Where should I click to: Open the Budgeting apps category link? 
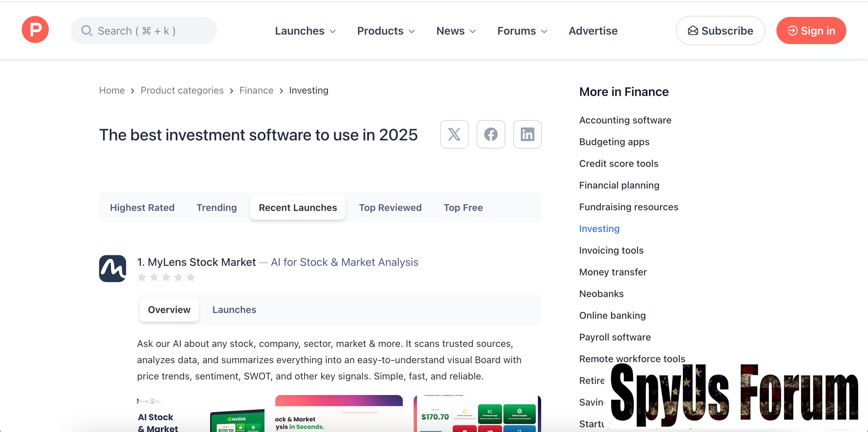pos(614,142)
